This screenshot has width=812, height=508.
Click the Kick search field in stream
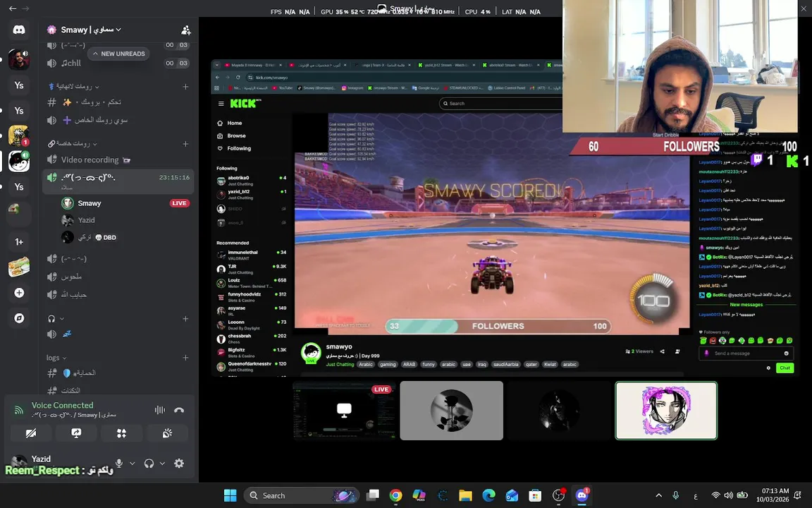500,104
